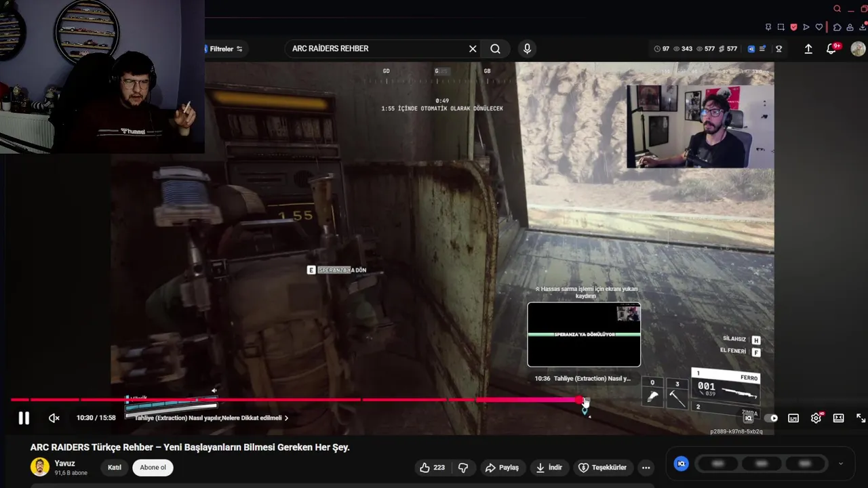Click the browser tab search magnifier

[x=837, y=9]
